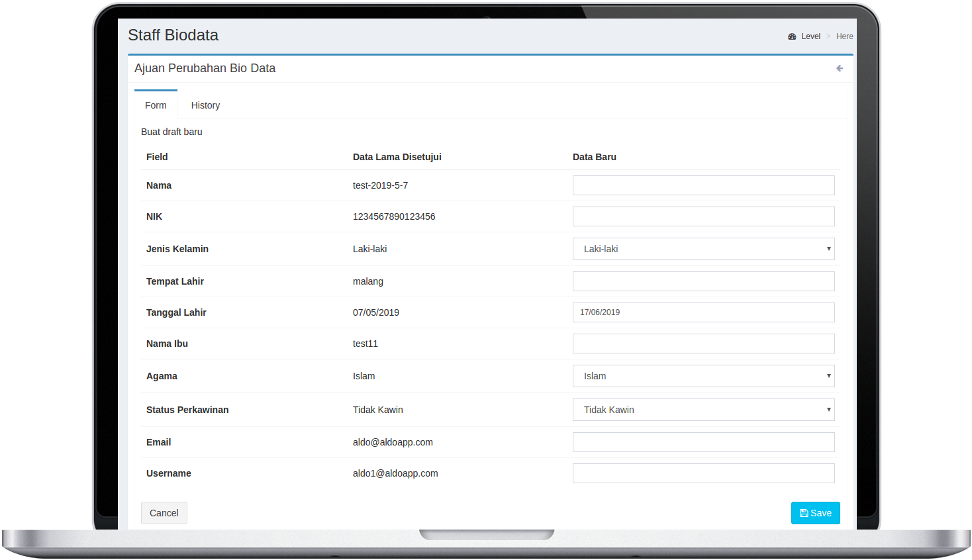Click the Buat draft baru text
Image resolution: width=972 pixels, height=560 pixels.
(x=171, y=132)
